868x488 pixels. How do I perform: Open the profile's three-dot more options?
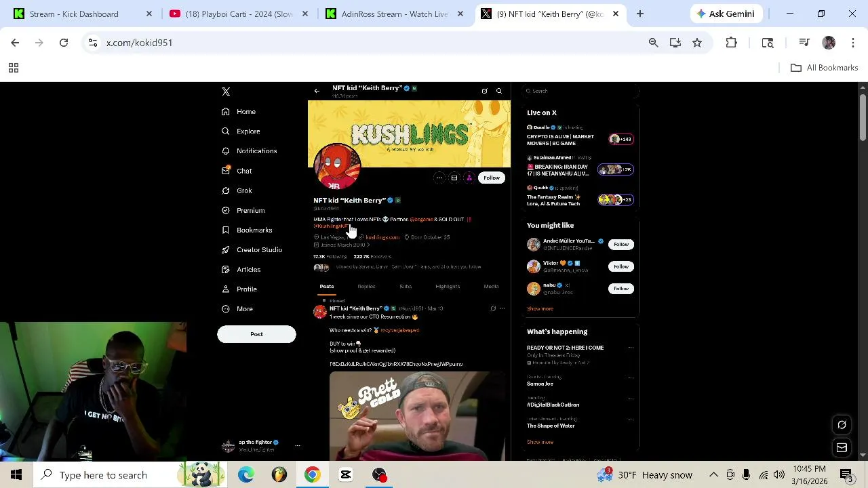(x=439, y=178)
